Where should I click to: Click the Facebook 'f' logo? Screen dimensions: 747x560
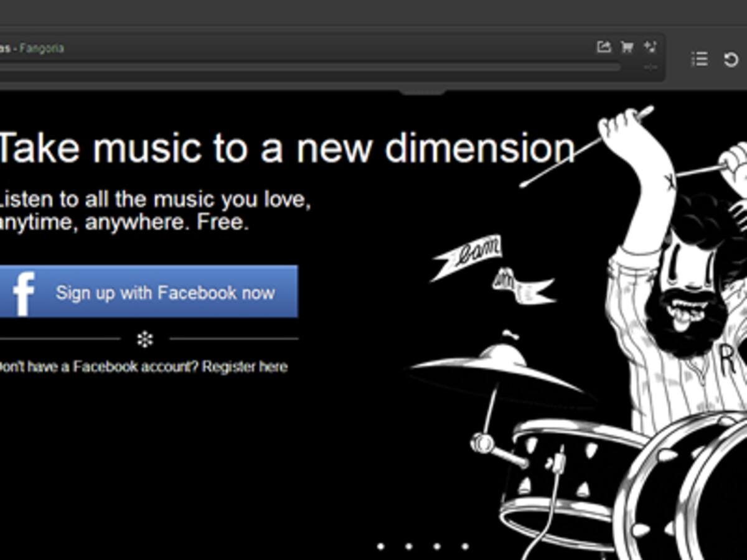[23, 292]
